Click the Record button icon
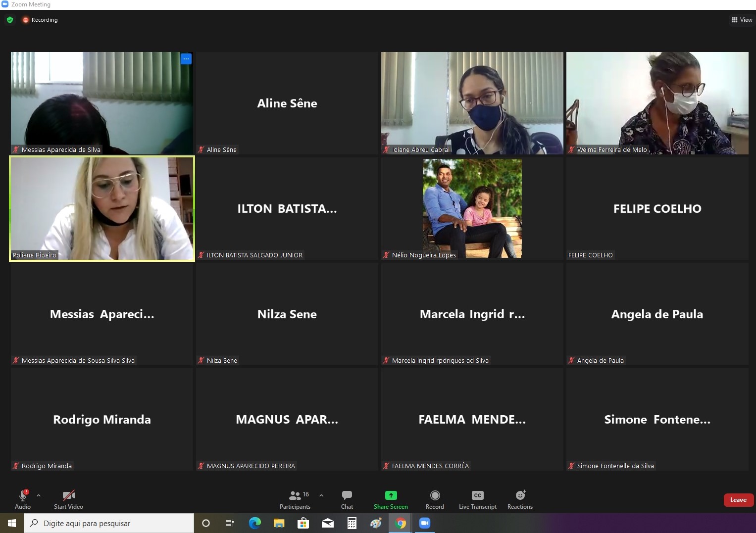 [435, 495]
